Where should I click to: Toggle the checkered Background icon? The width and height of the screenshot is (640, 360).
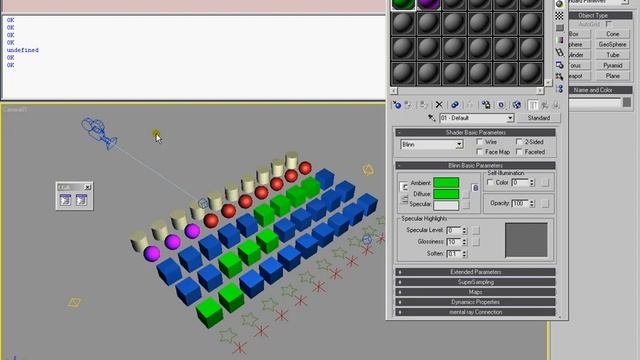pos(559,16)
